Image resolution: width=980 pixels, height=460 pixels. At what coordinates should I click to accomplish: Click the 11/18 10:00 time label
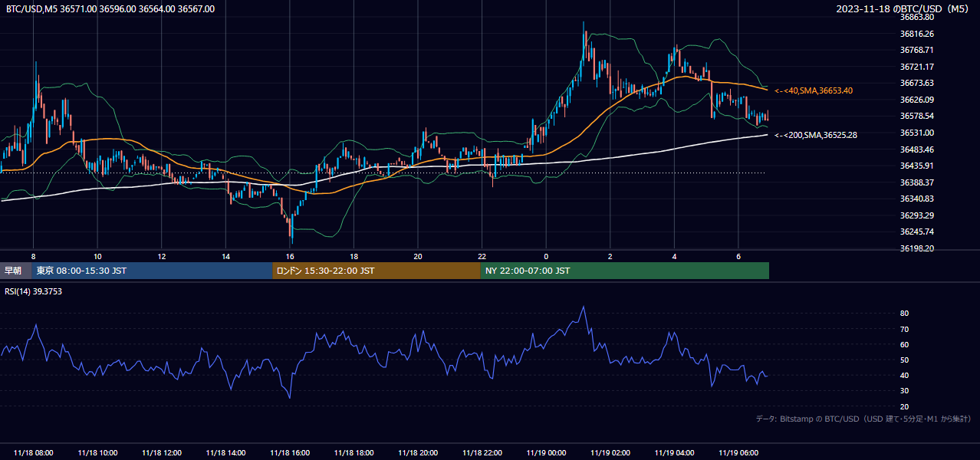tap(97, 453)
